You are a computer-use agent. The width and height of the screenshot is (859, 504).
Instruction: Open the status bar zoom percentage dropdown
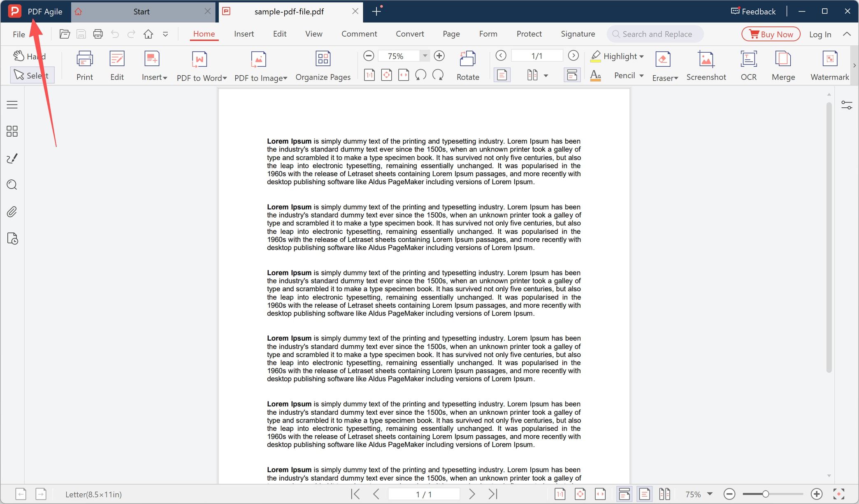(x=710, y=494)
